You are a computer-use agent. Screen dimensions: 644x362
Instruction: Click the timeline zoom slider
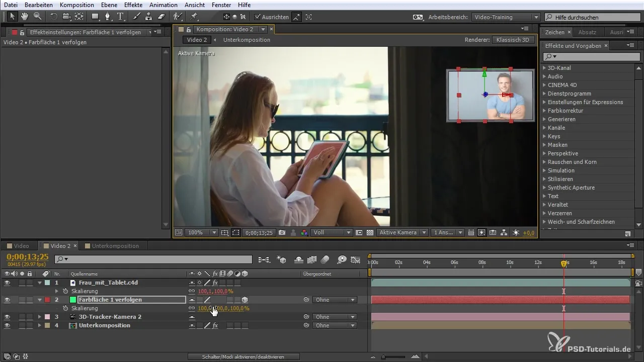point(393,356)
